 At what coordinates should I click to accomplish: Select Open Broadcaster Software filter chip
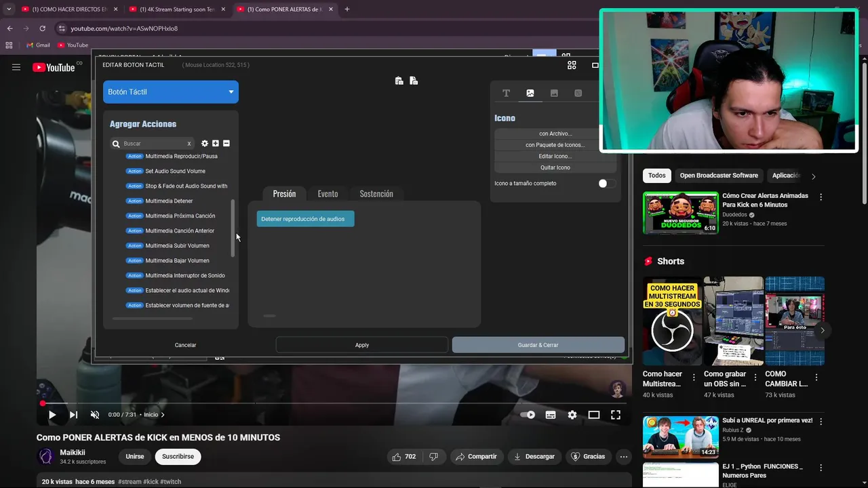click(719, 176)
